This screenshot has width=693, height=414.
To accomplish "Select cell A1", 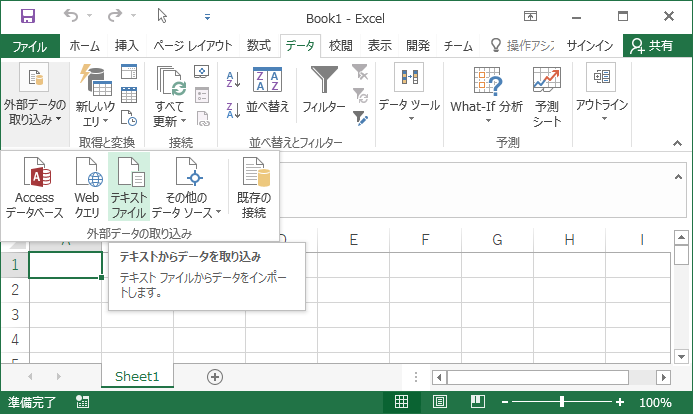I will [x=65, y=265].
